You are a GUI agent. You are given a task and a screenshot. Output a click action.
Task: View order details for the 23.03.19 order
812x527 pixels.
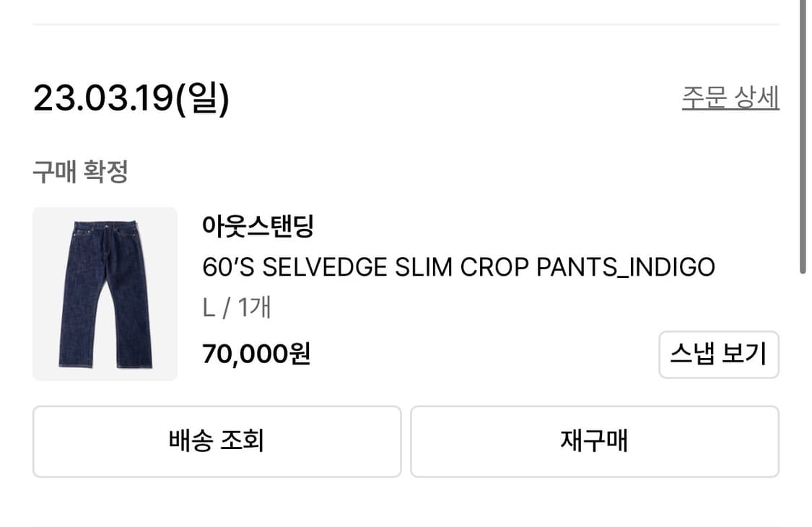point(730,97)
